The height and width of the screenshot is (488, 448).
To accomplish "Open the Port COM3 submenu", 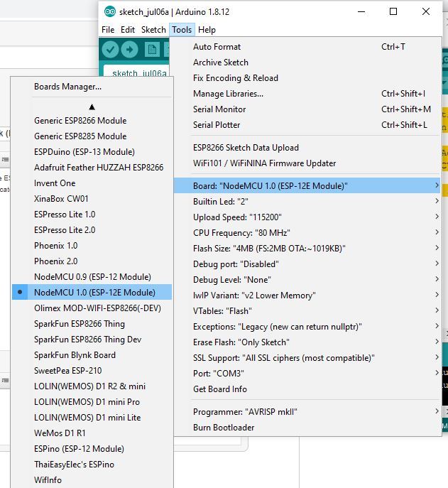I will (x=307, y=373).
